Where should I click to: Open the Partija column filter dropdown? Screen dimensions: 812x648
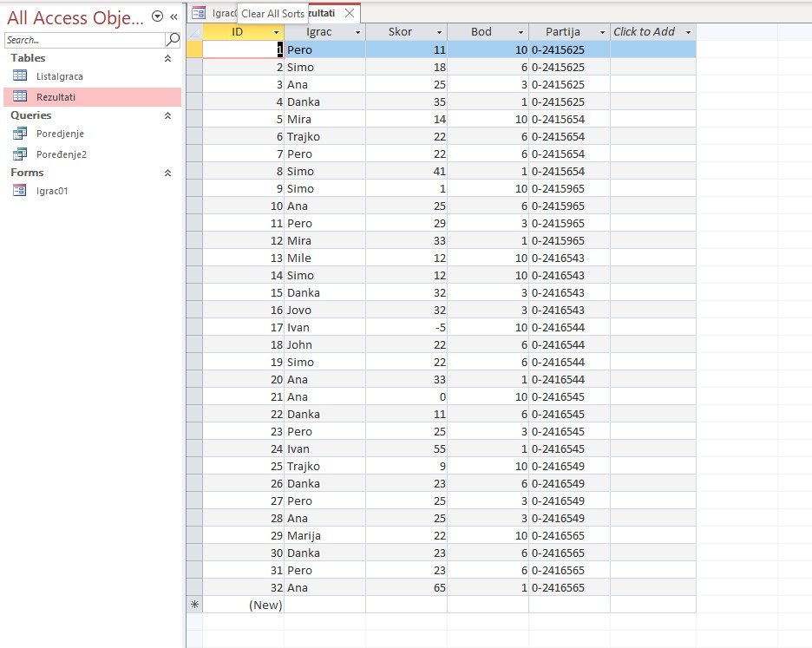click(x=602, y=32)
